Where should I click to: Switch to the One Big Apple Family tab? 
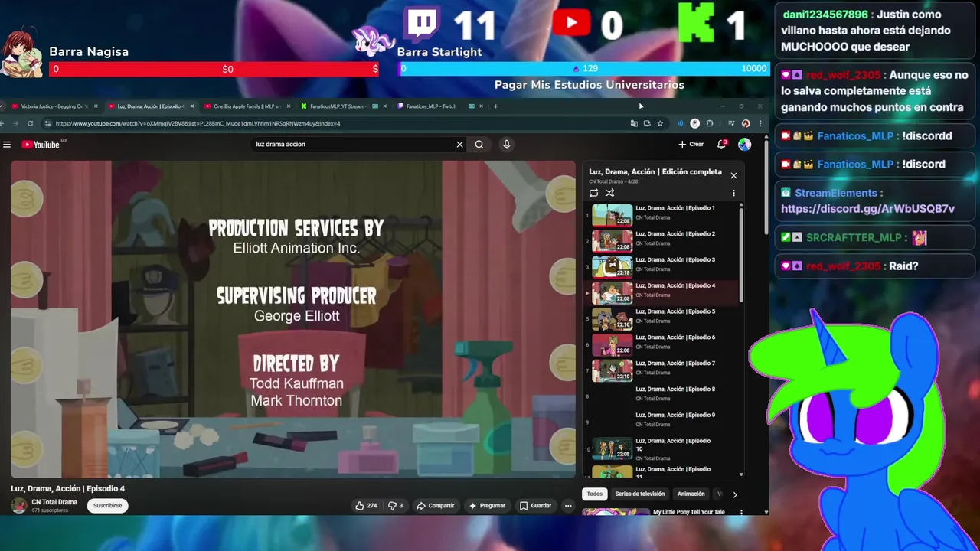pos(247,106)
